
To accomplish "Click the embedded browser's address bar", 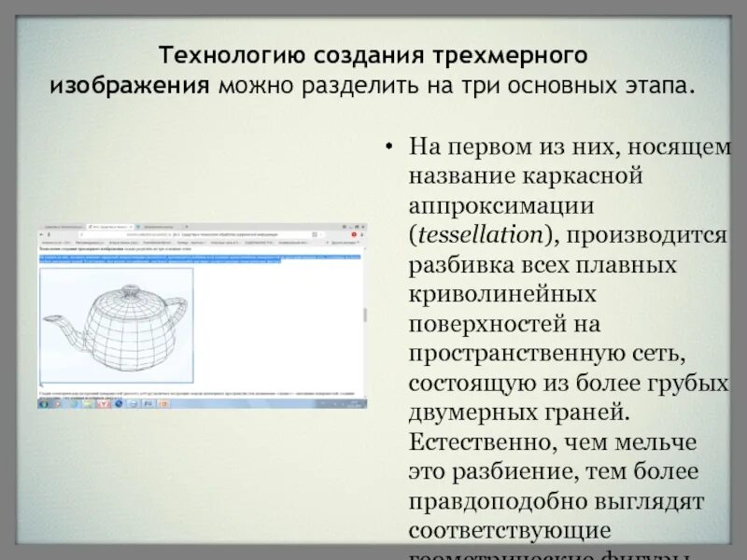I will point(200,235).
